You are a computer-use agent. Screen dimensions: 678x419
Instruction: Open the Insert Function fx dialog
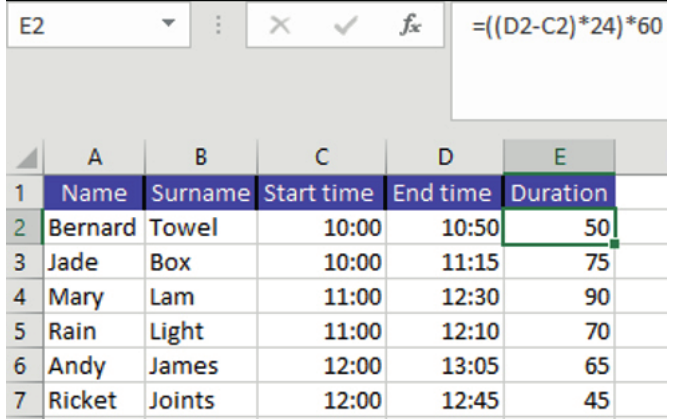pos(410,25)
